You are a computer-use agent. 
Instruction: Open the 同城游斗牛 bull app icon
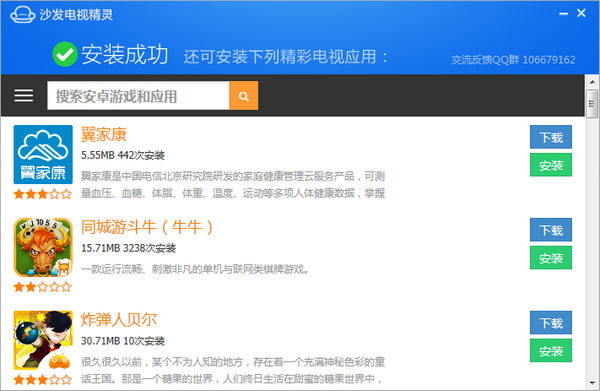click(43, 247)
